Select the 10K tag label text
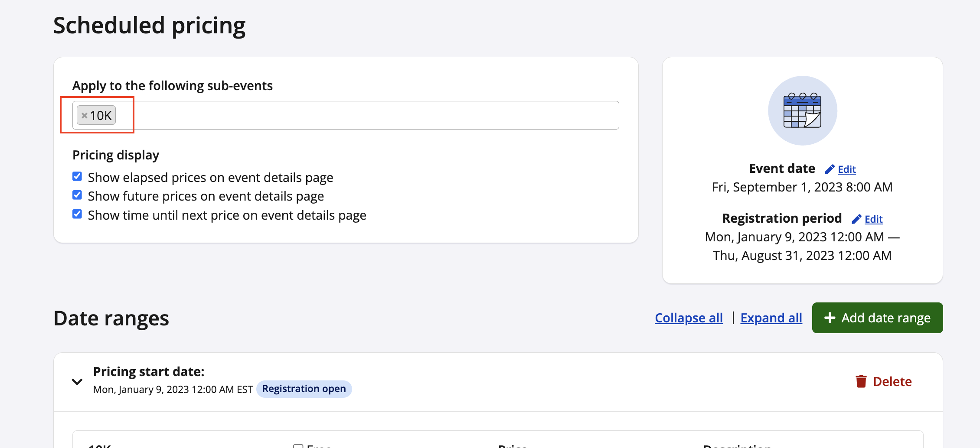Screen dimensions: 980x448 101,116
